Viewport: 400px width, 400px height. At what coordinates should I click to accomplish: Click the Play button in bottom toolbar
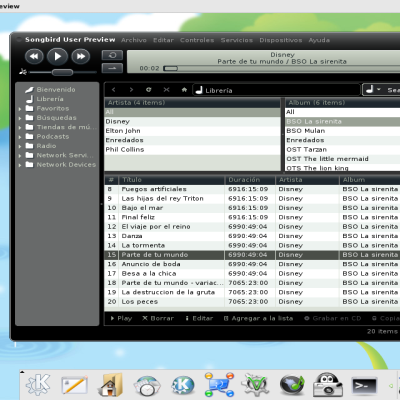coord(121,318)
